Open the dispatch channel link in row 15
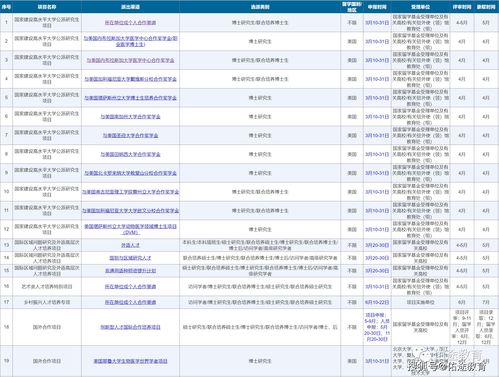Image resolution: width=499 pixels, height=377 pixels. [130, 271]
